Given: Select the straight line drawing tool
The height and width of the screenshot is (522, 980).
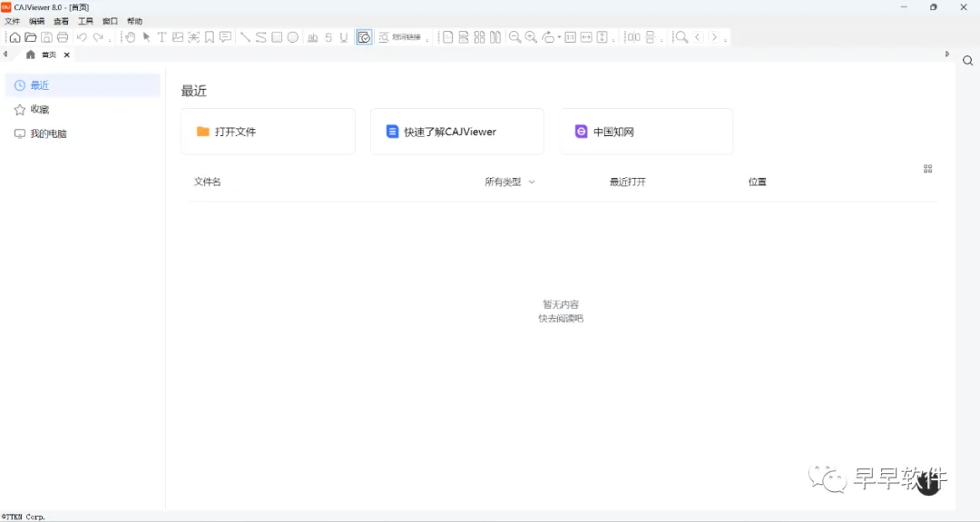Looking at the screenshot, I should [245, 37].
